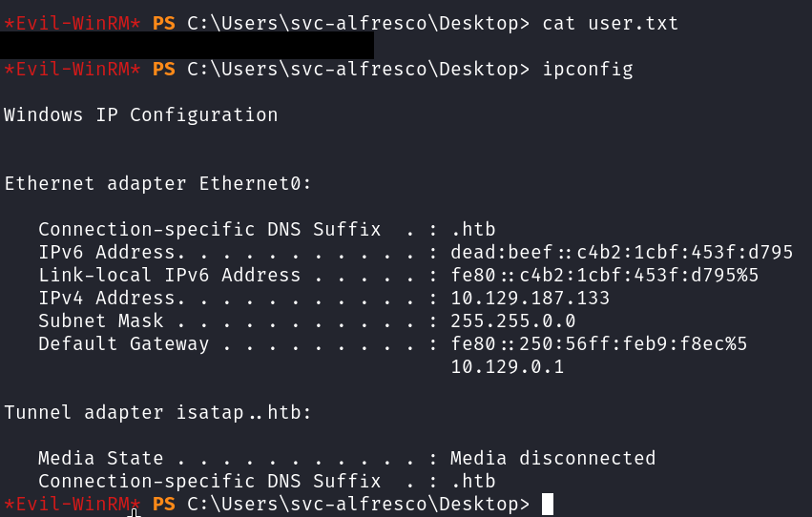This screenshot has width=812, height=517.
Task: Click the gateway IP 10.129.0.1
Action: click(x=507, y=366)
